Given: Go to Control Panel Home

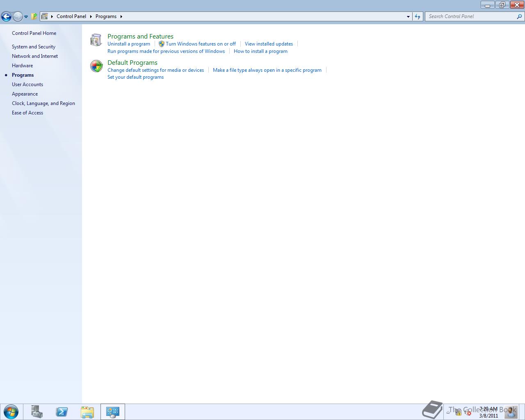Looking at the screenshot, I should [34, 33].
